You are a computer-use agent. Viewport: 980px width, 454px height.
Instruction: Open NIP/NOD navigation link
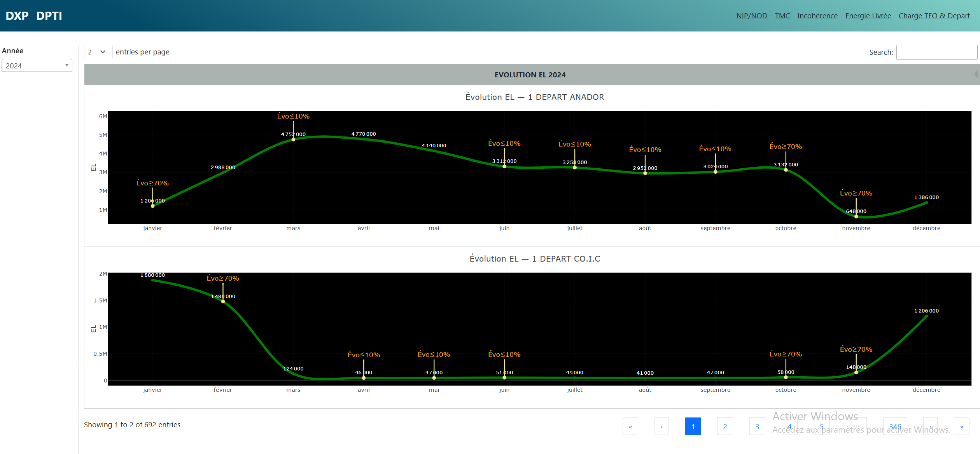[751, 16]
